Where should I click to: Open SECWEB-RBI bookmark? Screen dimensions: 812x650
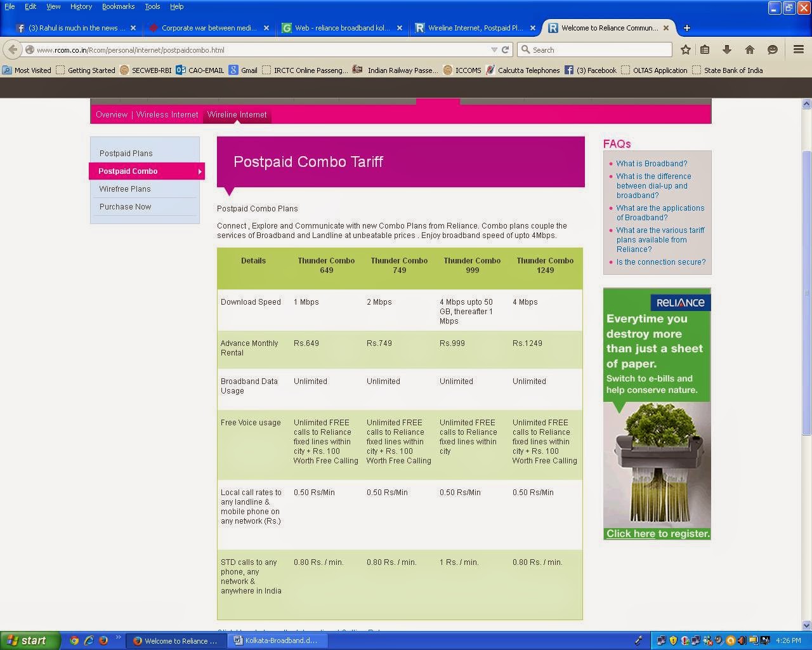(x=145, y=70)
